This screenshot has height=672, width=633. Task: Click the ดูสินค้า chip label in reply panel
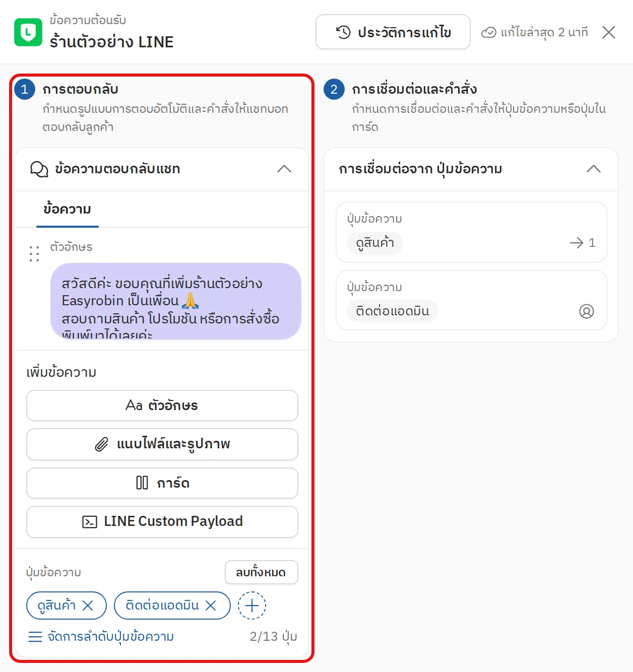coord(57,606)
